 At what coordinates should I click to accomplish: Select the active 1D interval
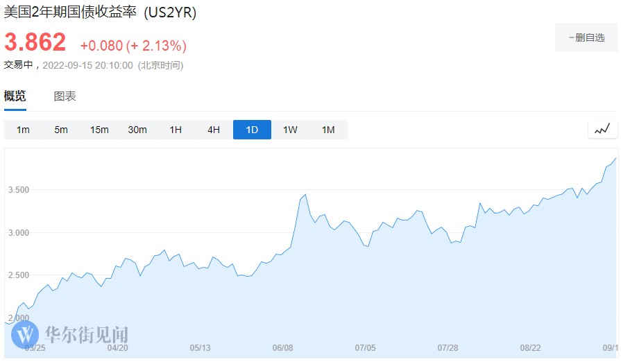(x=252, y=130)
